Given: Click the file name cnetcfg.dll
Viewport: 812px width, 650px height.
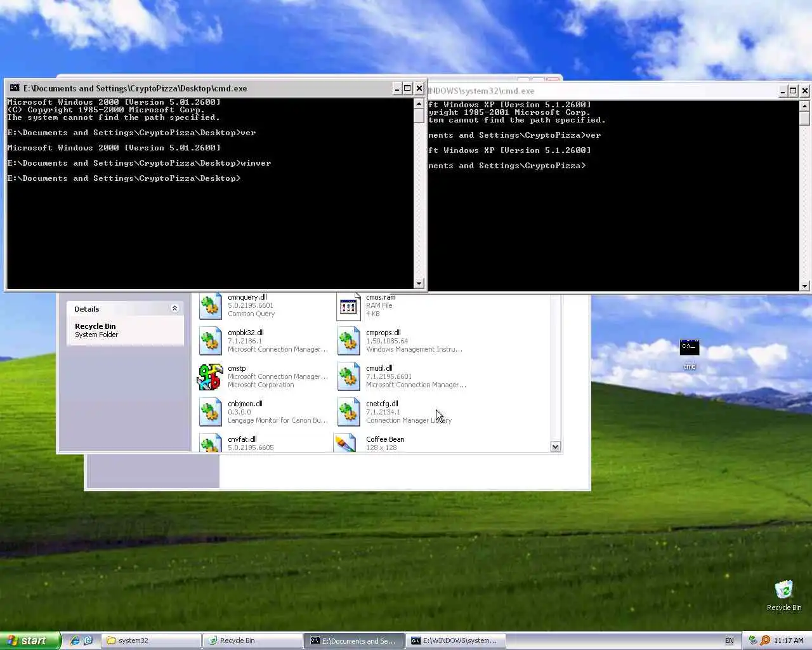Looking at the screenshot, I should 382,404.
